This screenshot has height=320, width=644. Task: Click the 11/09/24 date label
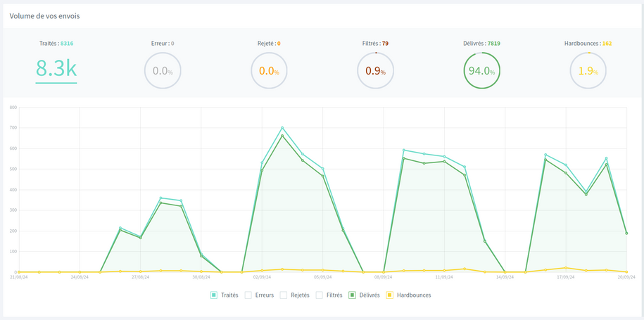click(444, 277)
